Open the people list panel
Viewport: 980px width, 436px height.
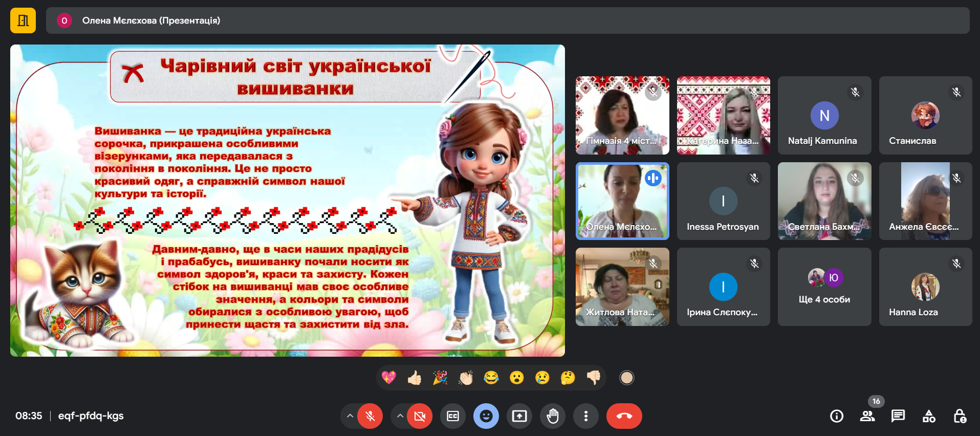click(x=867, y=416)
